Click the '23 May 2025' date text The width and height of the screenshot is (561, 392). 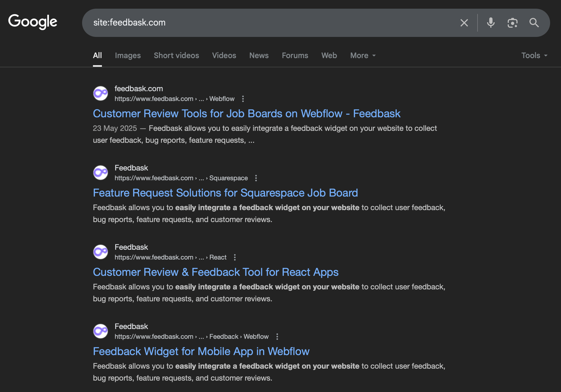pos(115,128)
